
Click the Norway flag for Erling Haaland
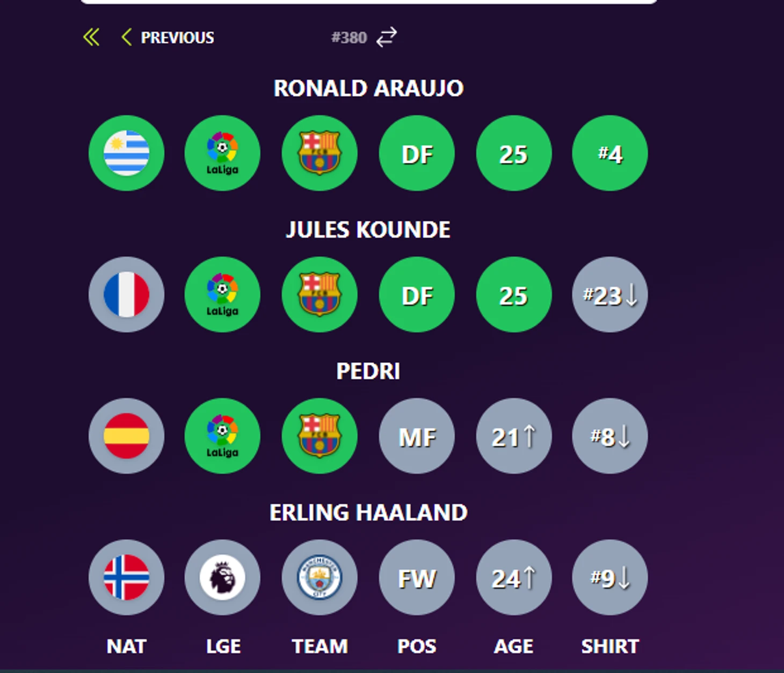126,577
